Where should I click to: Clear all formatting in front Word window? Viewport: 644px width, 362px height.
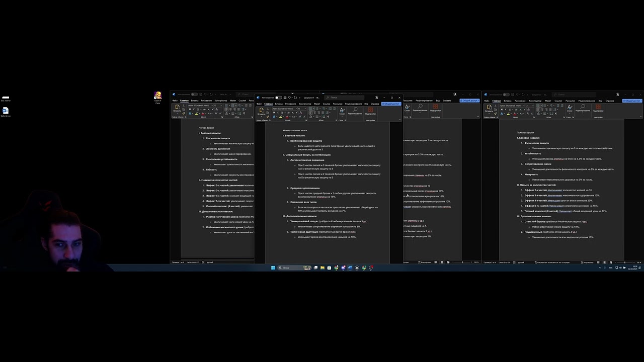tap(301, 113)
